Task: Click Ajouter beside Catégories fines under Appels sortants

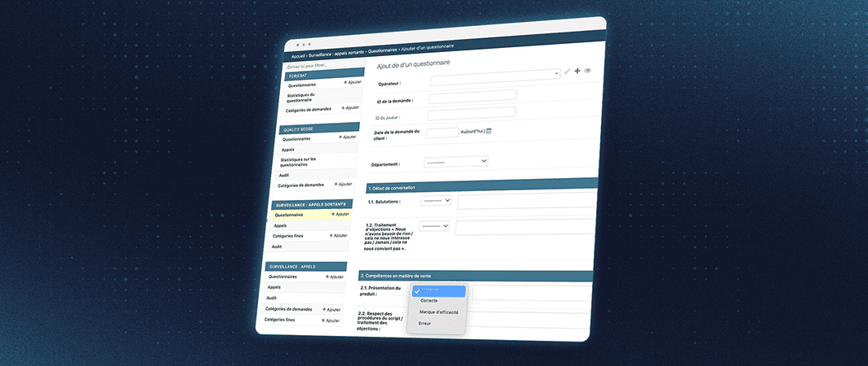Action: [340, 235]
